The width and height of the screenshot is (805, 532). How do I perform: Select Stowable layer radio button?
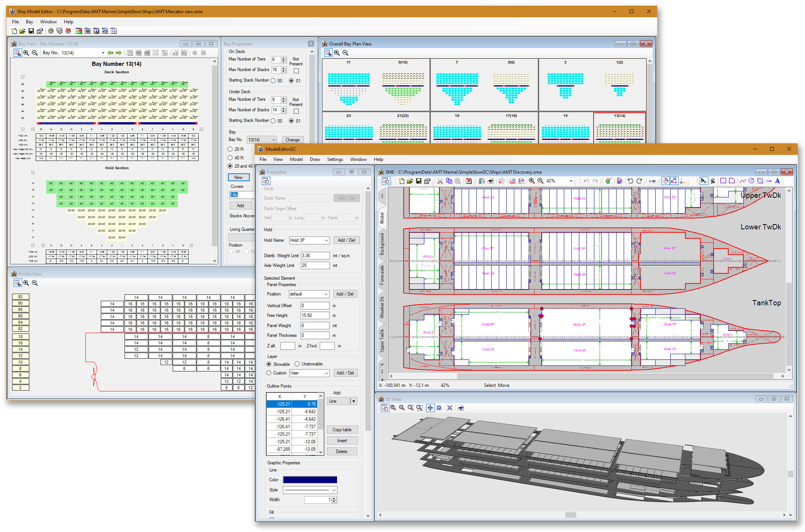(x=269, y=364)
